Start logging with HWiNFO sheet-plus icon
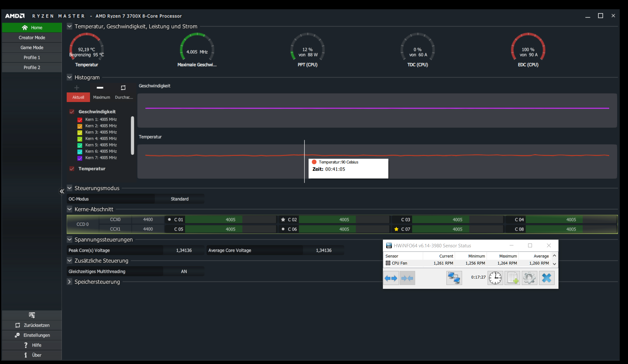The height and width of the screenshot is (364, 628). (512, 278)
